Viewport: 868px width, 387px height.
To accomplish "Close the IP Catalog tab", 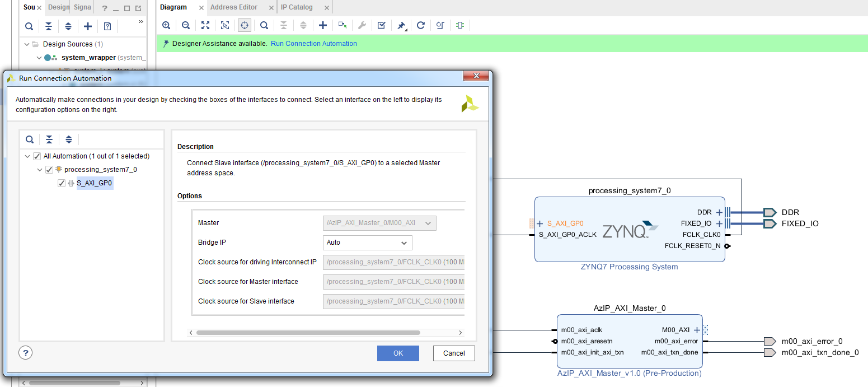I will [326, 8].
